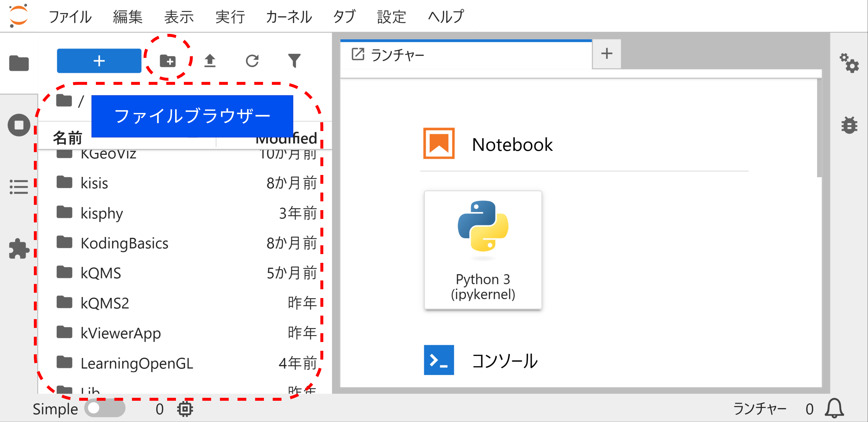
Task: Refresh the file browser list
Action: (252, 61)
